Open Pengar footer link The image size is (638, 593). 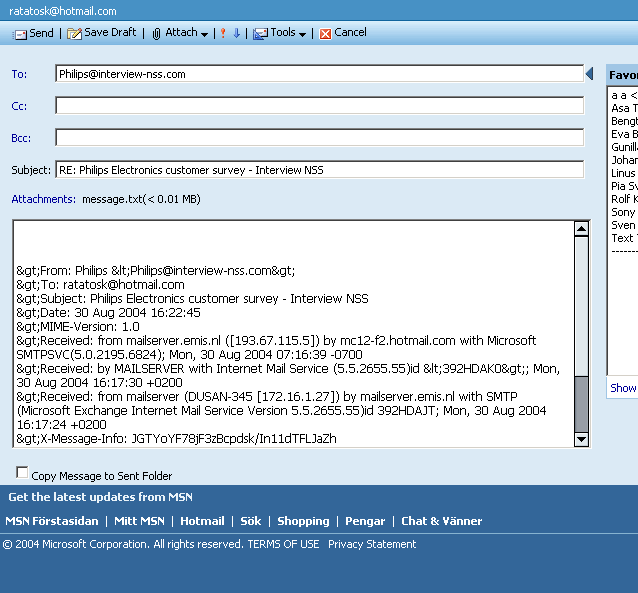click(365, 521)
